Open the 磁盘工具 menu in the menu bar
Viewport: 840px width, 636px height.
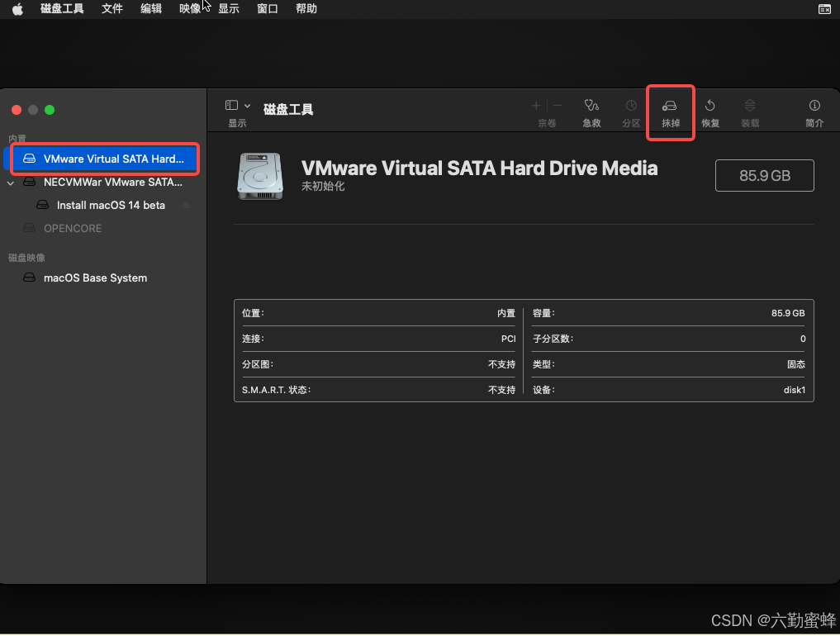click(62, 8)
